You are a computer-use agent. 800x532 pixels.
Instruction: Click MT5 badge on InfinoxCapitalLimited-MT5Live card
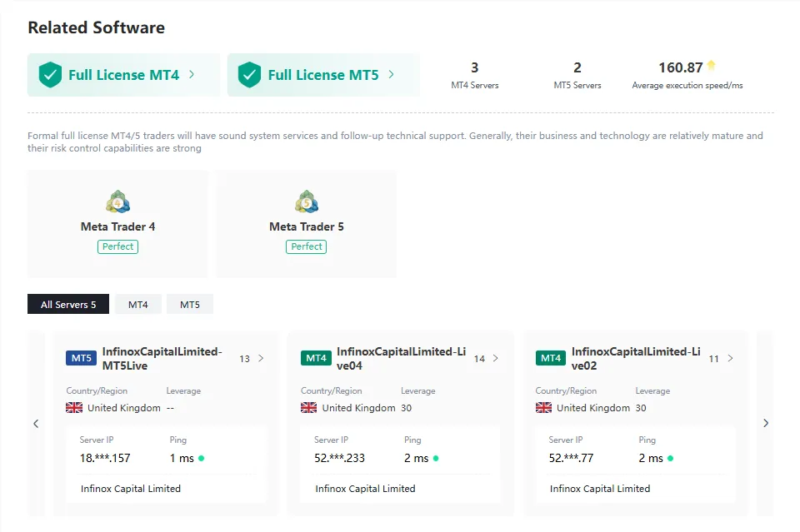point(81,358)
